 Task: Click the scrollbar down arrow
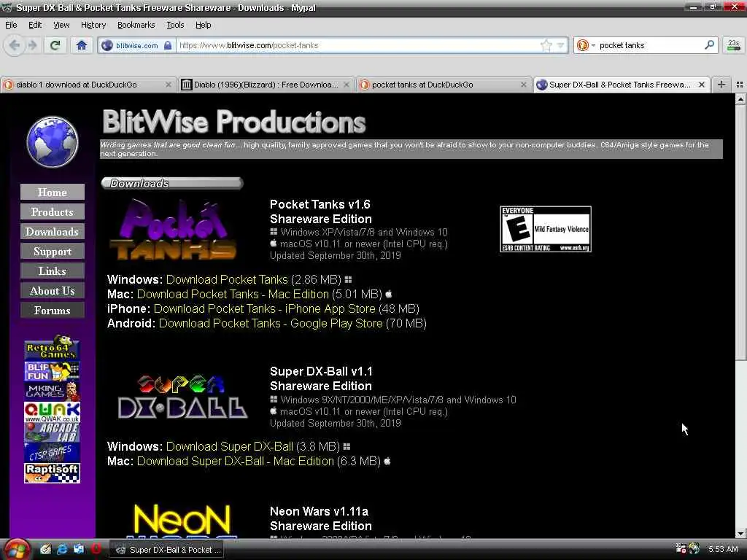pos(740,533)
